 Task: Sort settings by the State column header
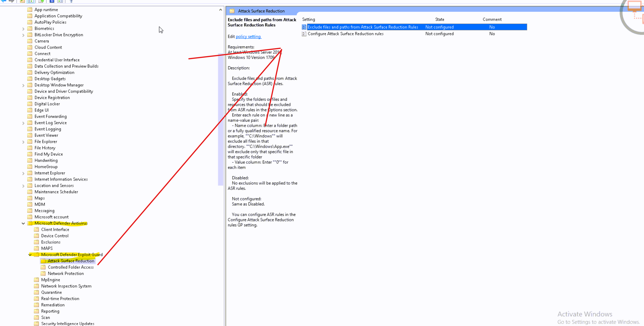pyautogui.click(x=439, y=19)
